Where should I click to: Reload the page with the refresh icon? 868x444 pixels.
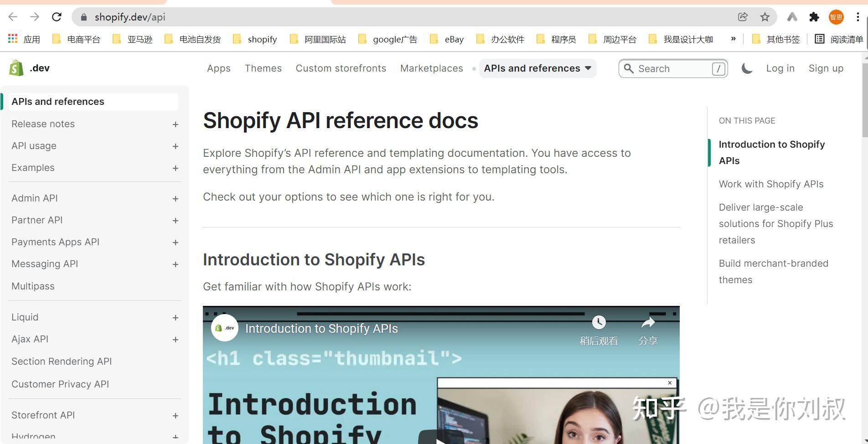pyautogui.click(x=57, y=17)
